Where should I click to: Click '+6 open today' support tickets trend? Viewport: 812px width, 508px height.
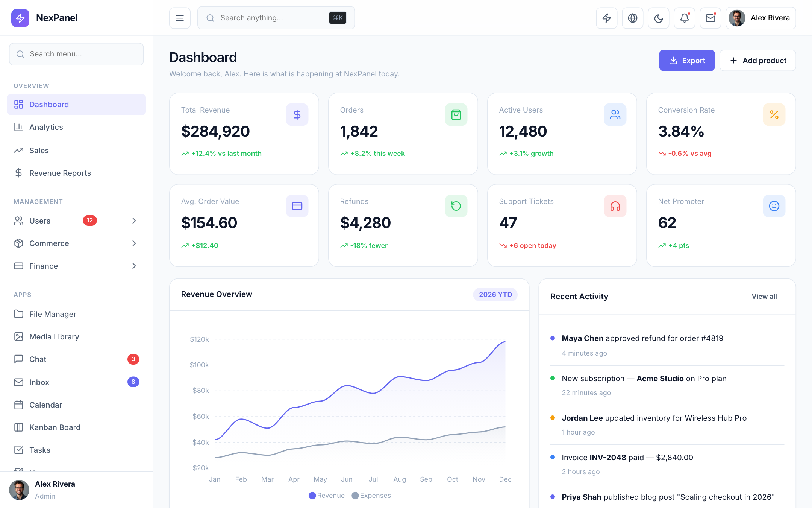tap(528, 245)
